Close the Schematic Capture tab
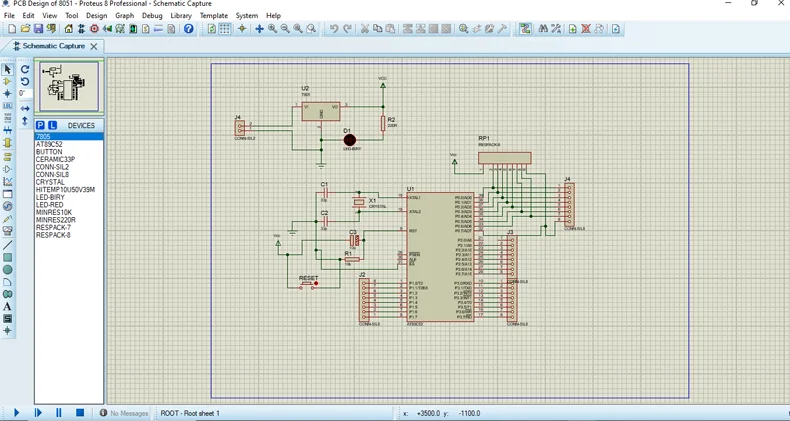 click(94, 46)
